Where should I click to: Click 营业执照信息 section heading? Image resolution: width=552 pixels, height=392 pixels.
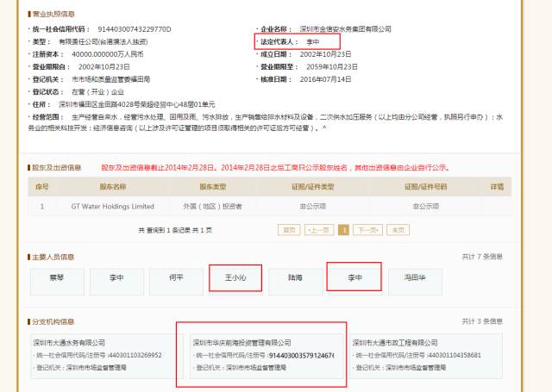click(x=53, y=14)
